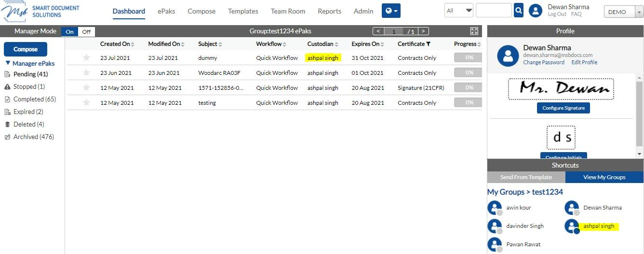Open the DEMO account dropdown
The height and width of the screenshot is (254, 644).
(x=624, y=12)
